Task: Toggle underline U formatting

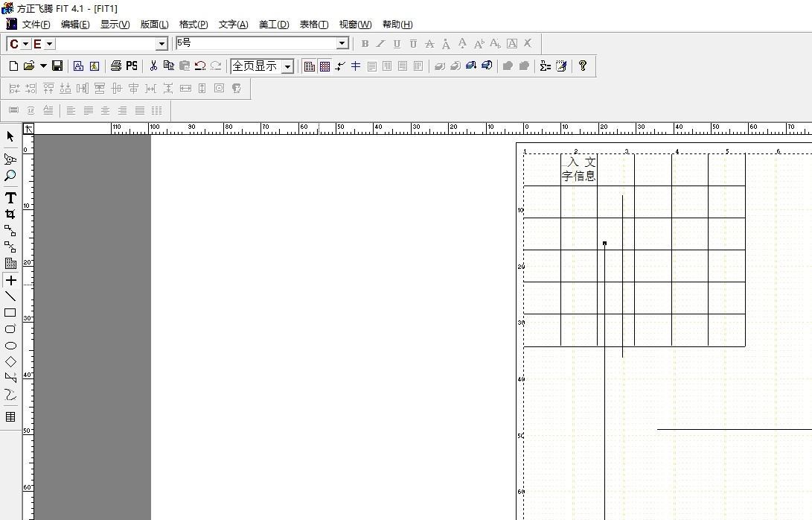Action: point(397,44)
